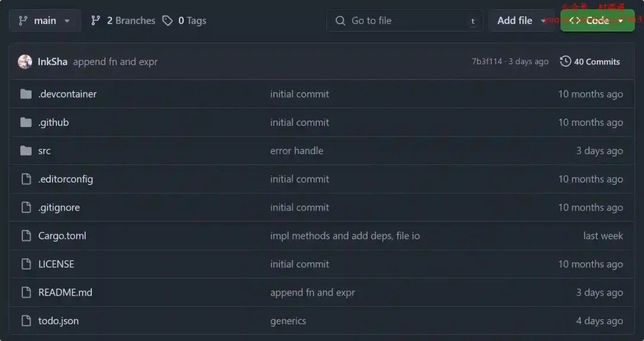Expand the Add file dropdown
The image size is (644, 341).
[x=521, y=21]
